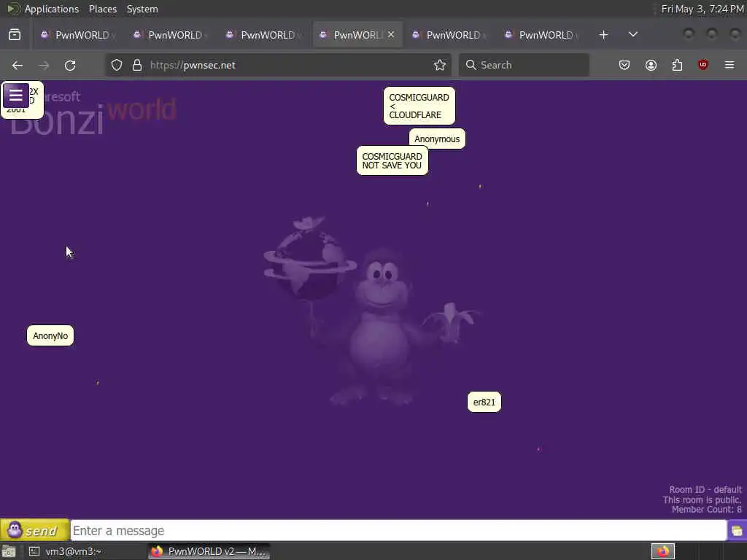Click the send button with Bonzi face
The height and width of the screenshot is (560, 747).
click(35, 530)
